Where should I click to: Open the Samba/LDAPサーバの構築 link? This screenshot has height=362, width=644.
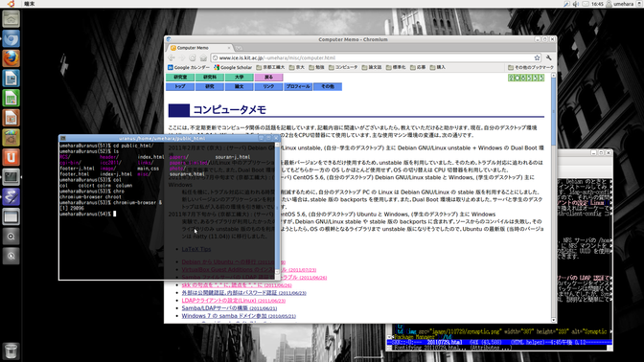click(x=229, y=308)
